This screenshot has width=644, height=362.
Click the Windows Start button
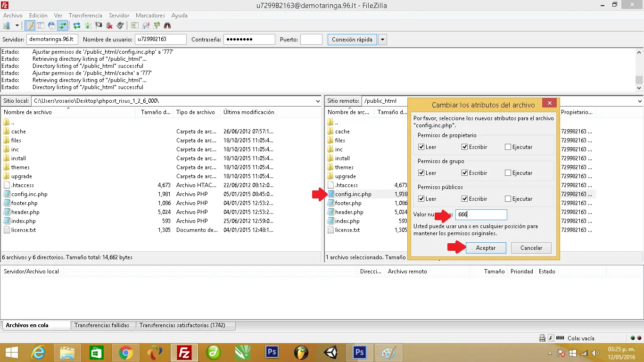tap(11, 353)
